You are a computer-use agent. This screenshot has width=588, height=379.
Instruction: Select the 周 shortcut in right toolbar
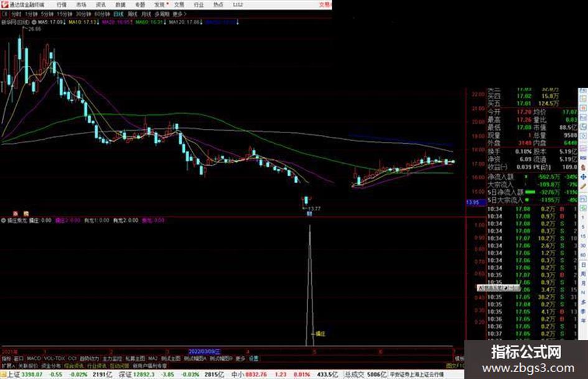click(583, 274)
